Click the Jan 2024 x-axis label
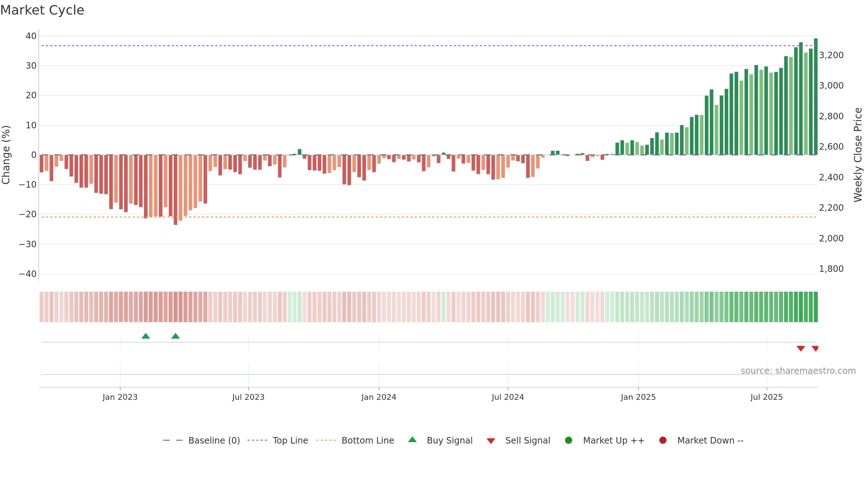The height and width of the screenshot is (488, 868). click(379, 397)
